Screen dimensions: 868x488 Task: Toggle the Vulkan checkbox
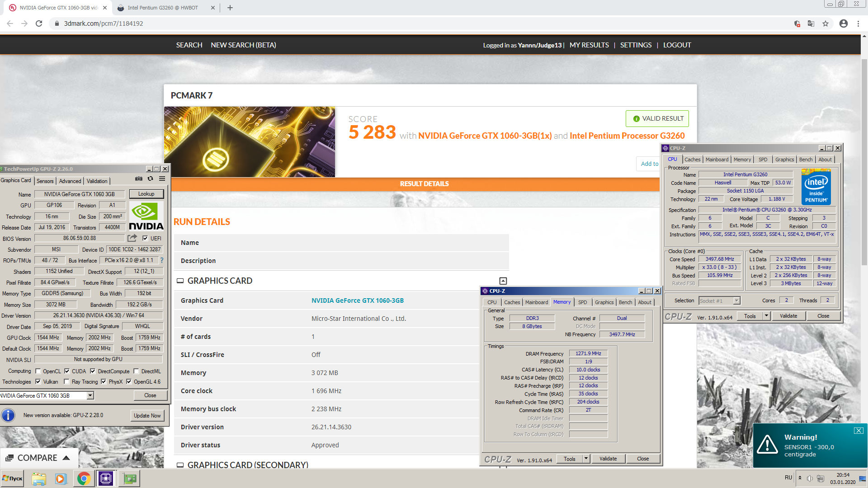tap(38, 381)
